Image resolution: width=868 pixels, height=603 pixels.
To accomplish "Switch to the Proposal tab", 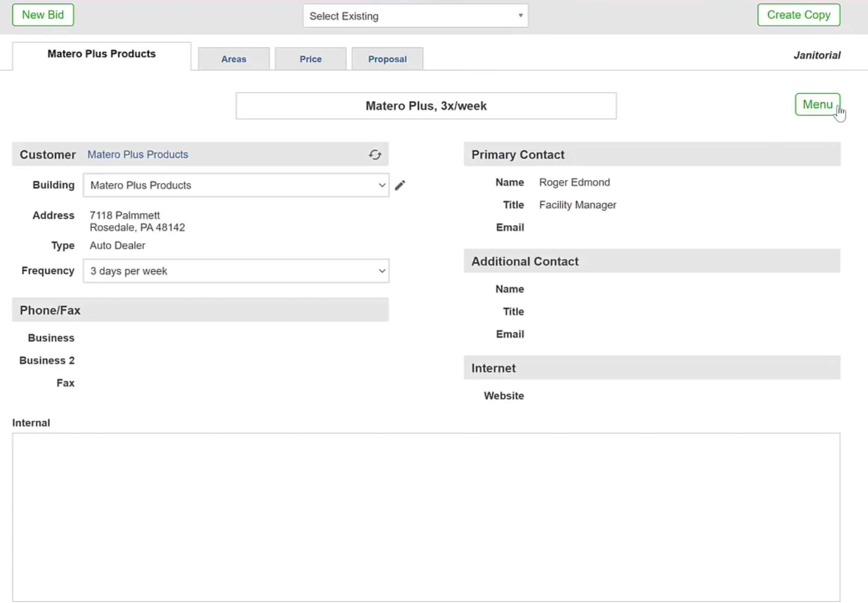I will pos(387,59).
